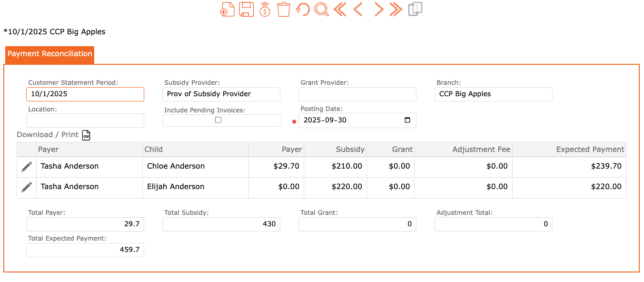Jump to last record double-right arrows
The height and width of the screenshot is (282, 644).
(x=396, y=10)
